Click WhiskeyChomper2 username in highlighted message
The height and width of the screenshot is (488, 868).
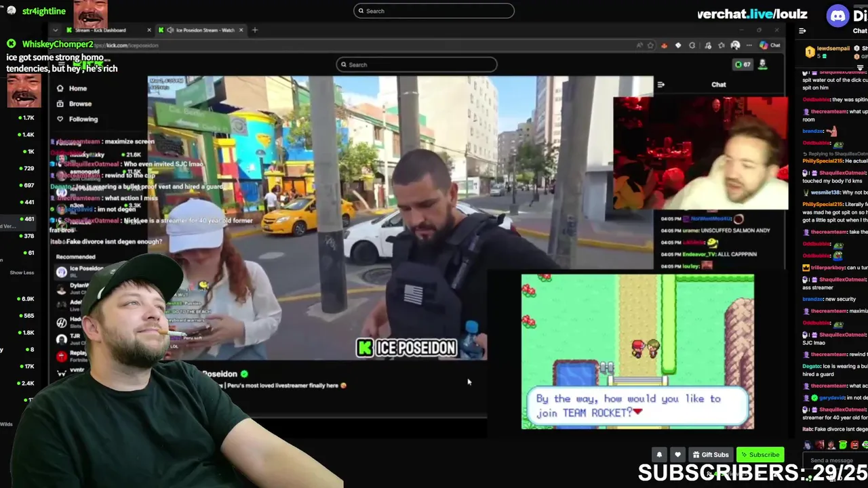[58, 44]
